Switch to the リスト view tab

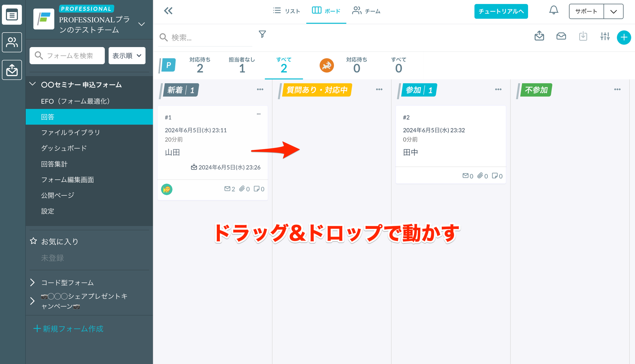click(x=286, y=11)
